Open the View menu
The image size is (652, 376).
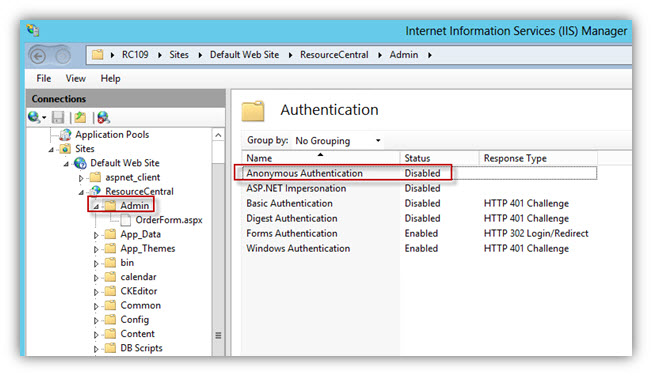pyautogui.click(x=76, y=78)
